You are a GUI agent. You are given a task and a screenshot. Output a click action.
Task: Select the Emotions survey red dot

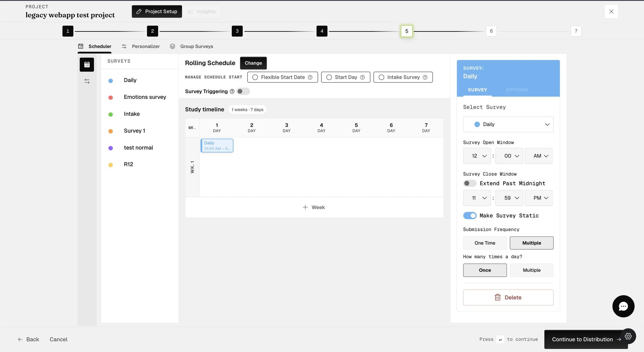pyautogui.click(x=111, y=98)
